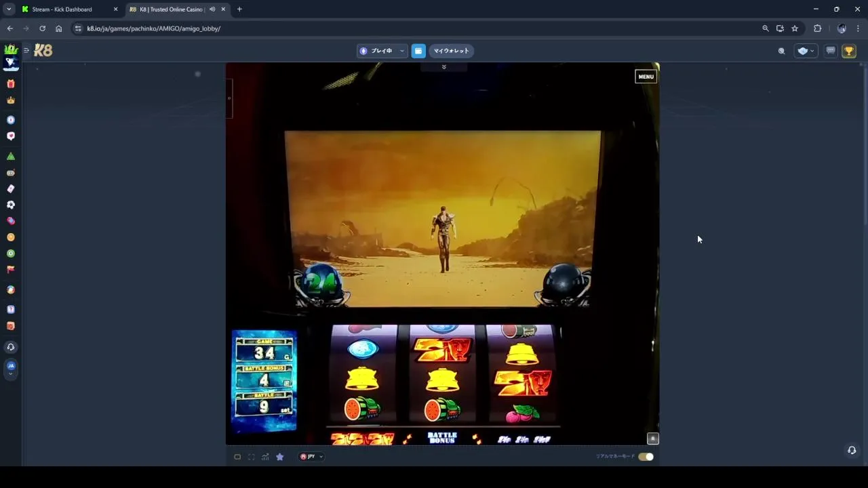Open the playing card icon in sidebar
This screenshot has height=488, width=868.
10,189
